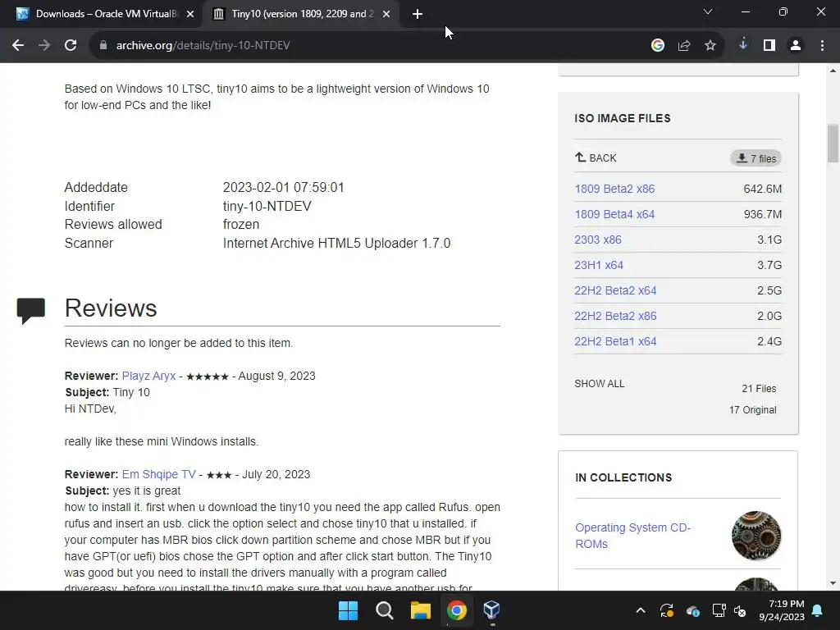The height and width of the screenshot is (630, 840).
Task: Click the OneDrive cloud tray icon
Action: [692, 610]
